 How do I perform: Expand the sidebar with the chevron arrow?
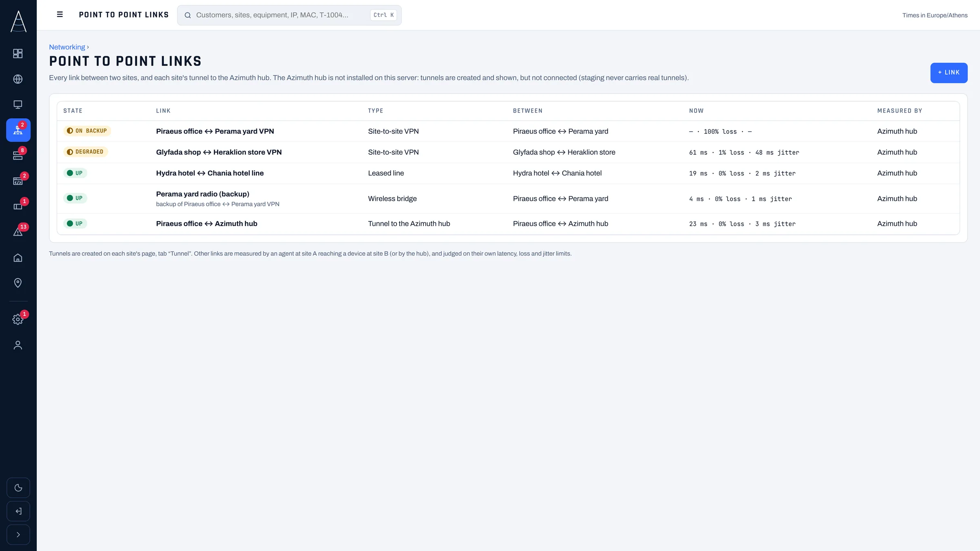click(x=18, y=535)
